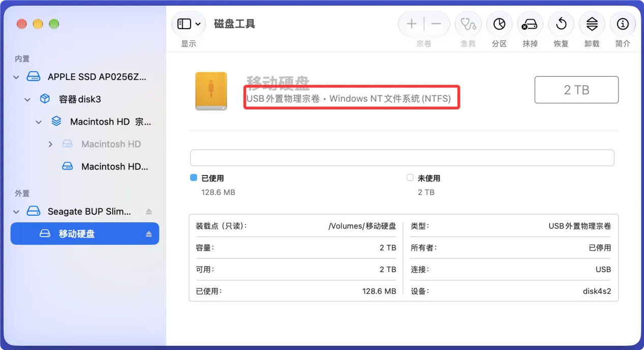Click the 未使用 legend label
This screenshot has width=644, height=350.
tap(429, 179)
